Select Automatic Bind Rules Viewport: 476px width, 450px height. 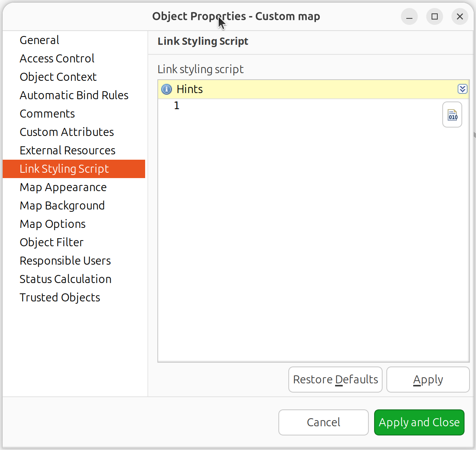tap(74, 95)
